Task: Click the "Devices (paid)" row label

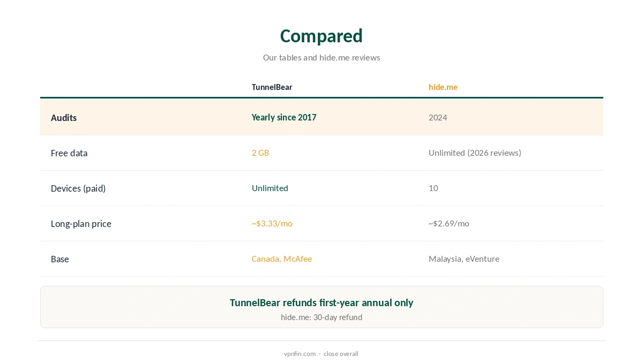Action: [x=78, y=188]
